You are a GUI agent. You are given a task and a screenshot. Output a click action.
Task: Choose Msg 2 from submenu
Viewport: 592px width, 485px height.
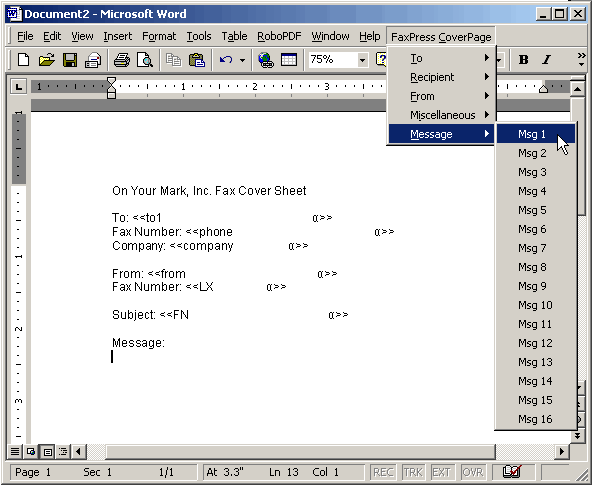pyautogui.click(x=536, y=153)
